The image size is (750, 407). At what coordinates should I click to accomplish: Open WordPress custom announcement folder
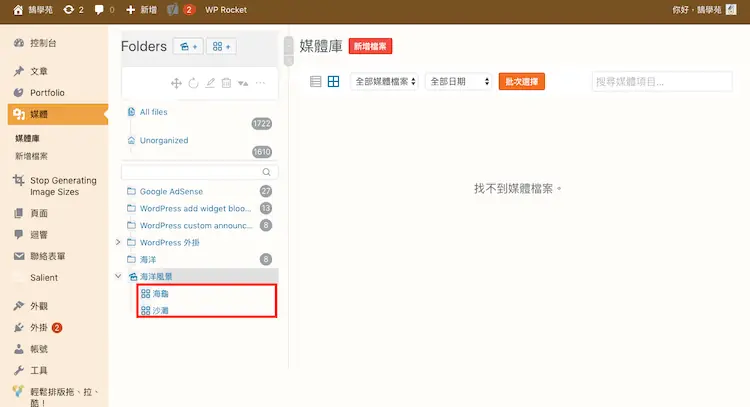[x=196, y=225]
